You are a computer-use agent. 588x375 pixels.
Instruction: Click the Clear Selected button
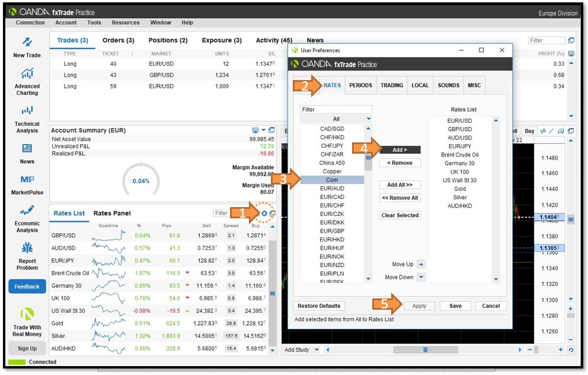coord(400,215)
